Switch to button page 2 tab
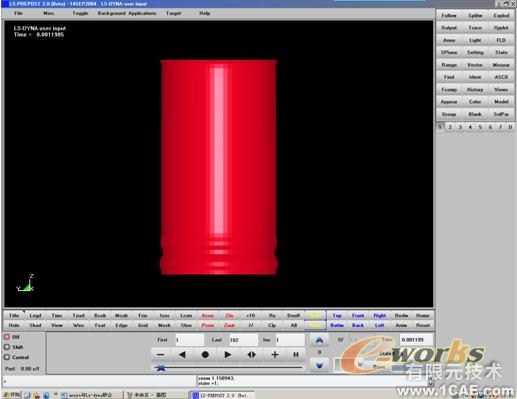The image size is (517, 399). click(450, 127)
